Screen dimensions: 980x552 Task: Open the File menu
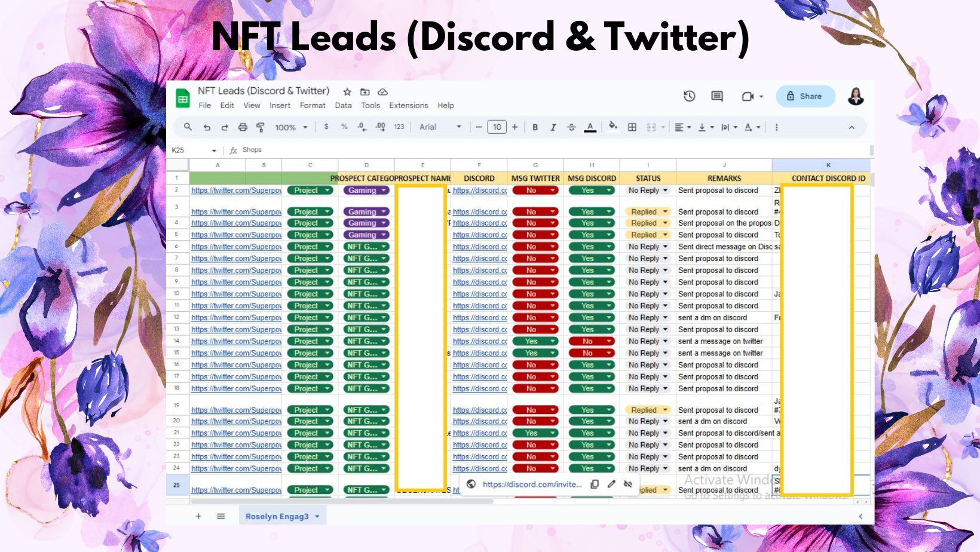pyautogui.click(x=205, y=105)
